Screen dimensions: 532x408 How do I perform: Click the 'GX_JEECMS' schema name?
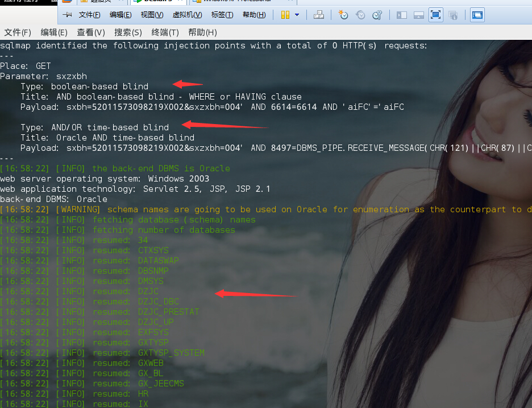tap(161, 384)
